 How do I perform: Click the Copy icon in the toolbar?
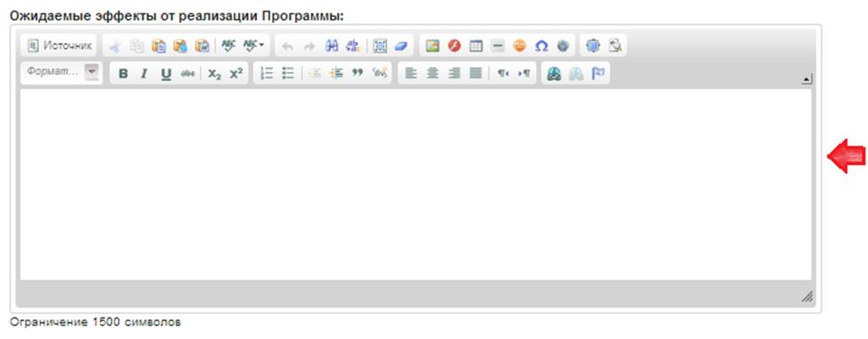(136, 46)
